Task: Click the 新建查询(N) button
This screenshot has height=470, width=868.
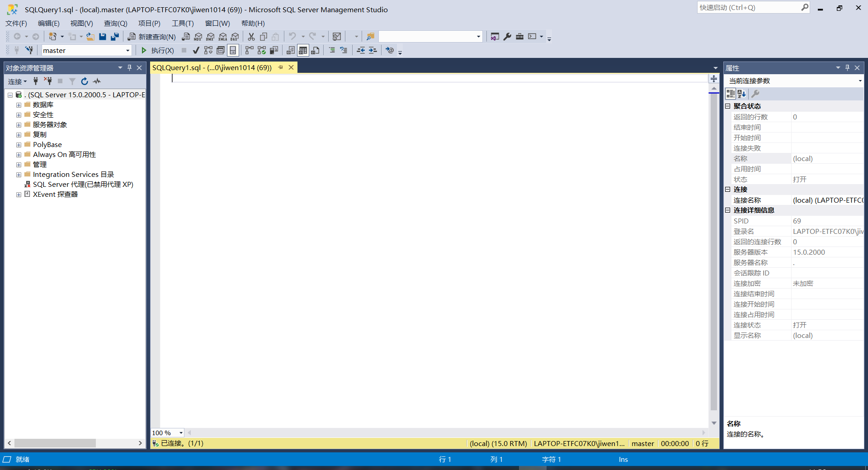Action: point(152,37)
